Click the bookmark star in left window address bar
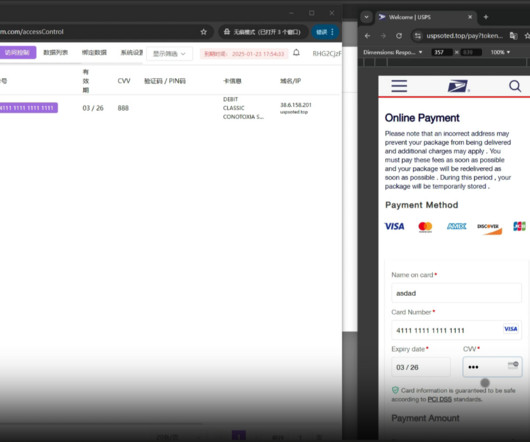 [203, 32]
